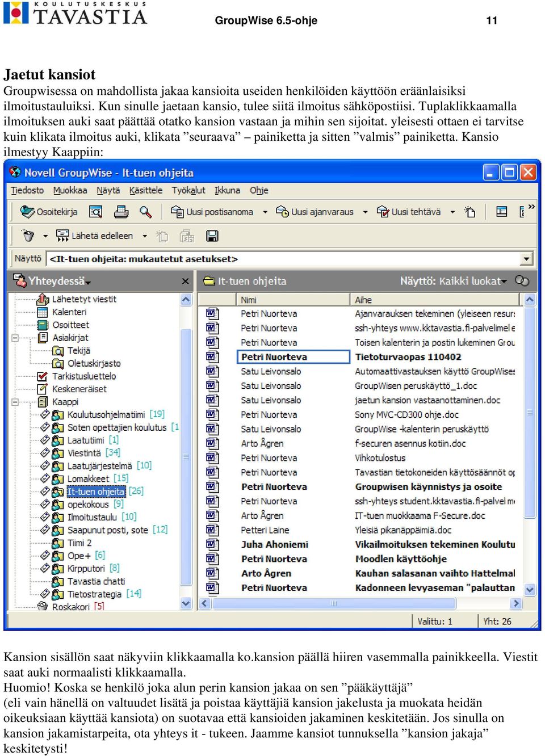Click Uusi tehtävä button

point(409,212)
